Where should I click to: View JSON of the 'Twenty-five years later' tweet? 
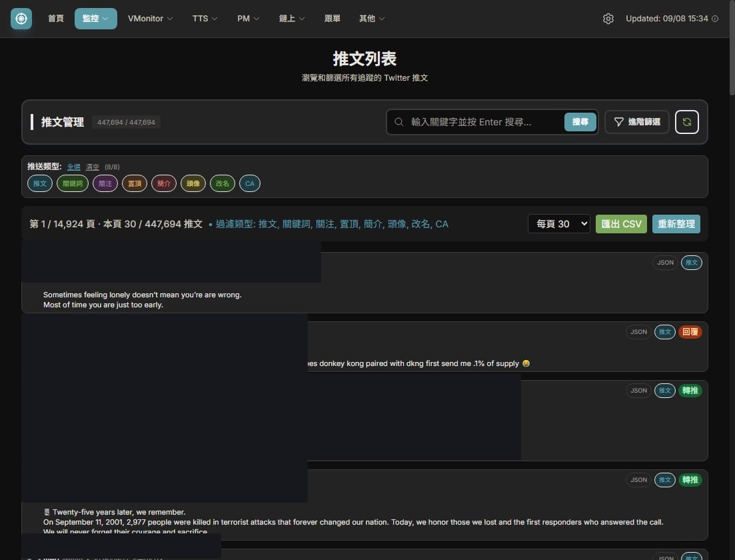(638, 480)
